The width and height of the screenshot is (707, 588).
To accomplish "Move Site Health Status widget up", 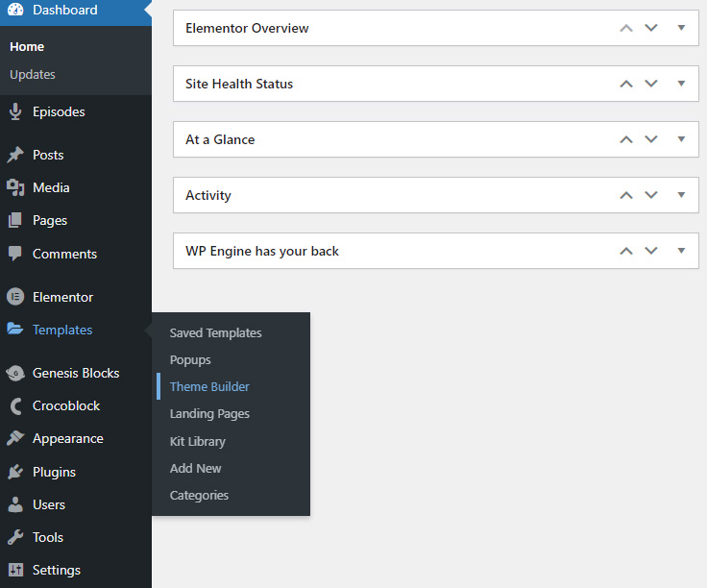I will click(x=626, y=84).
